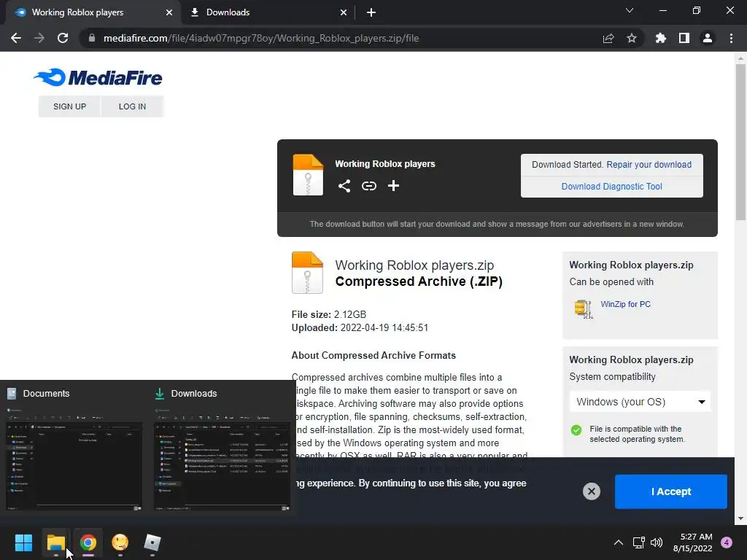Click the WinZip application icon

[584, 308]
